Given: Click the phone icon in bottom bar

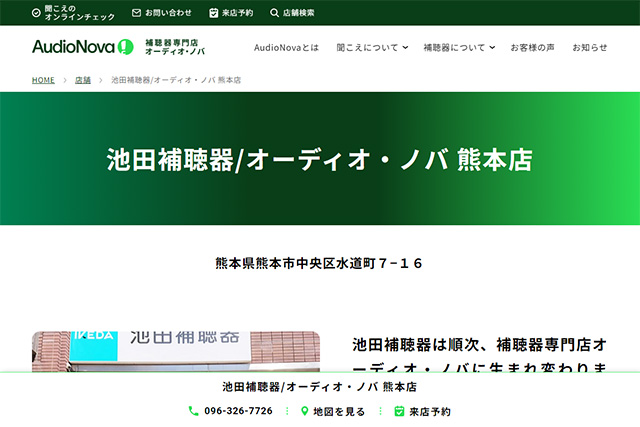Looking at the screenshot, I should click(x=194, y=411).
